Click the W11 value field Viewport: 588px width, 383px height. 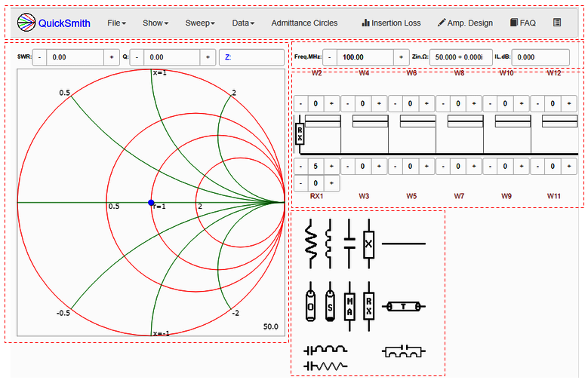point(553,166)
